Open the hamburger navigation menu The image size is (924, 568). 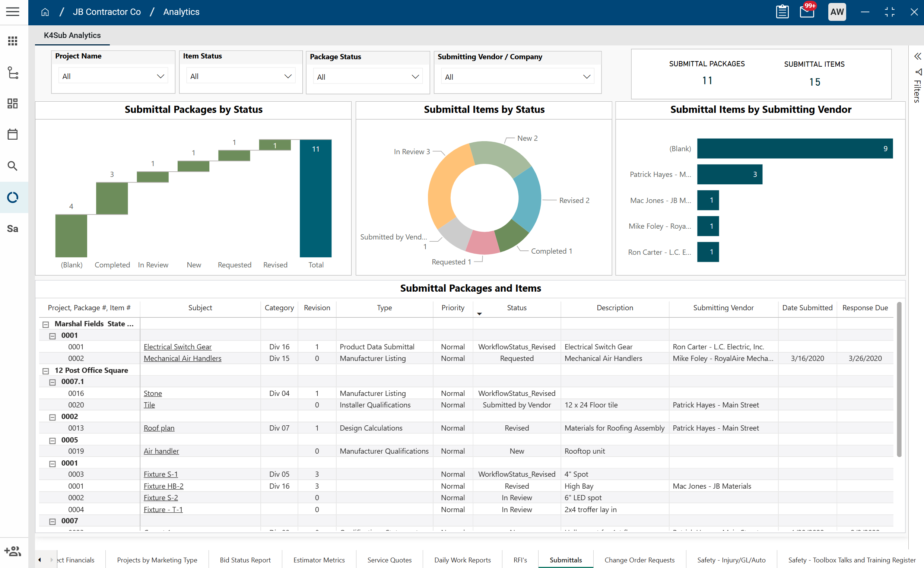click(x=12, y=12)
